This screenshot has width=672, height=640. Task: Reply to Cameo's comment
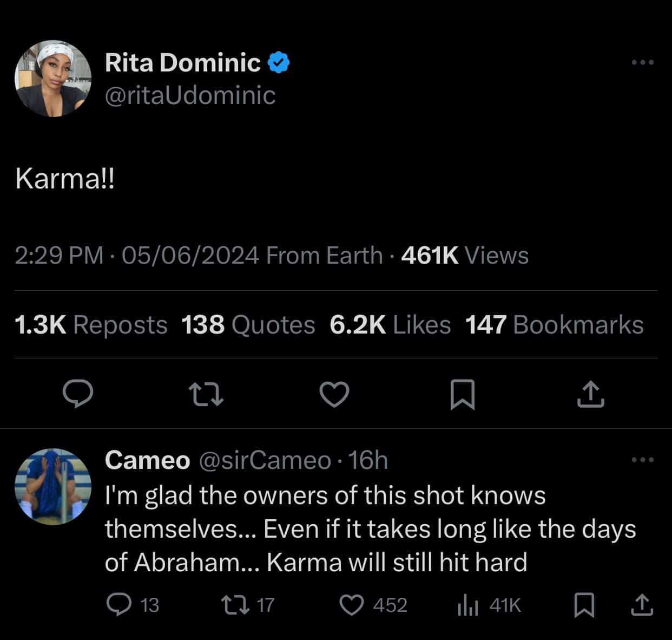[117, 605]
